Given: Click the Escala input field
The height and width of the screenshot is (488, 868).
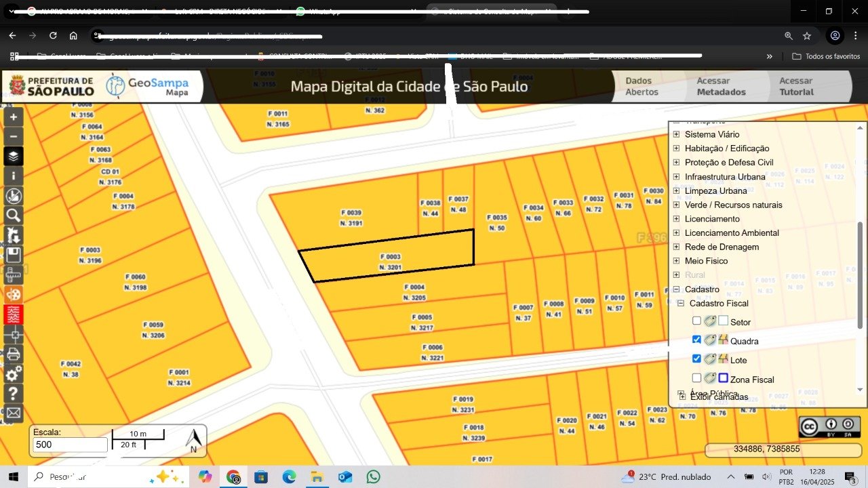Looking at the screenshot, I should coord(70,445).
